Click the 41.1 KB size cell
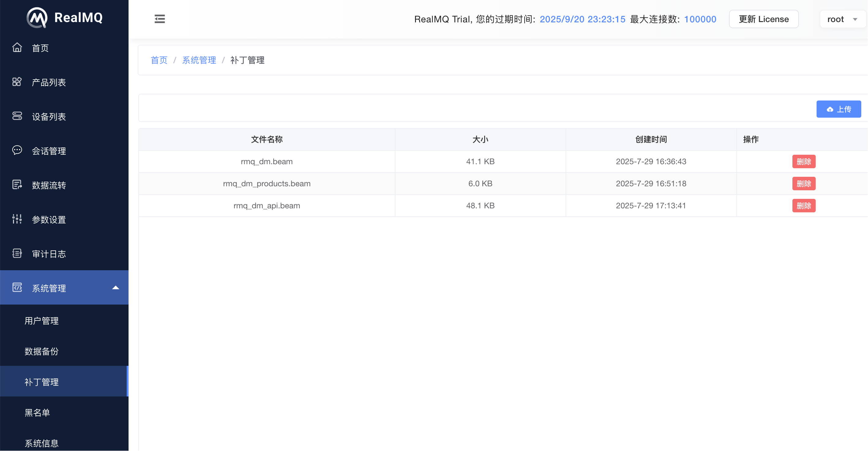 [480, 161]
